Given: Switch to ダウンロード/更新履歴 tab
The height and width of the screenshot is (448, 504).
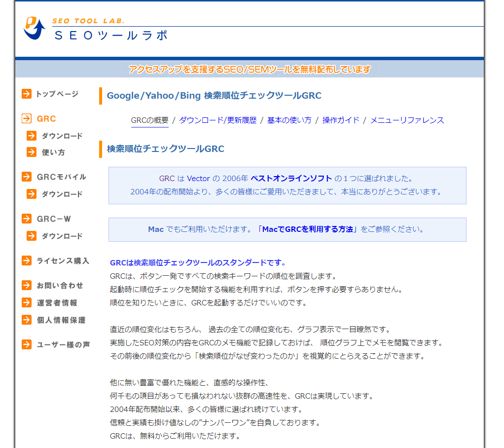Looking at the screenshot, I should (217, 120).
